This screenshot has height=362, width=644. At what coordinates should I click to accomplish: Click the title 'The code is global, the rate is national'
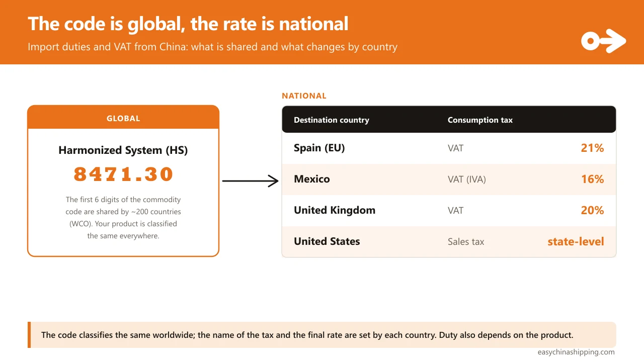click(x=188, y=24)
